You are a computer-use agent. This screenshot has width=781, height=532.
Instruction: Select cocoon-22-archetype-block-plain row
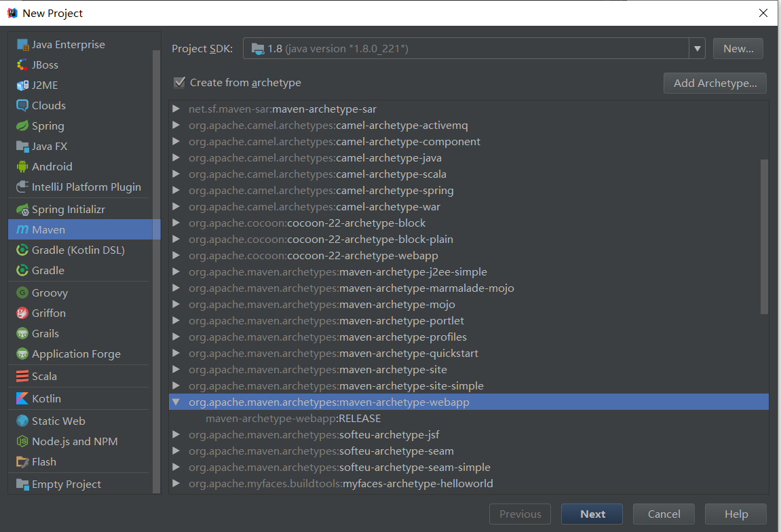(x=468, y=239)
